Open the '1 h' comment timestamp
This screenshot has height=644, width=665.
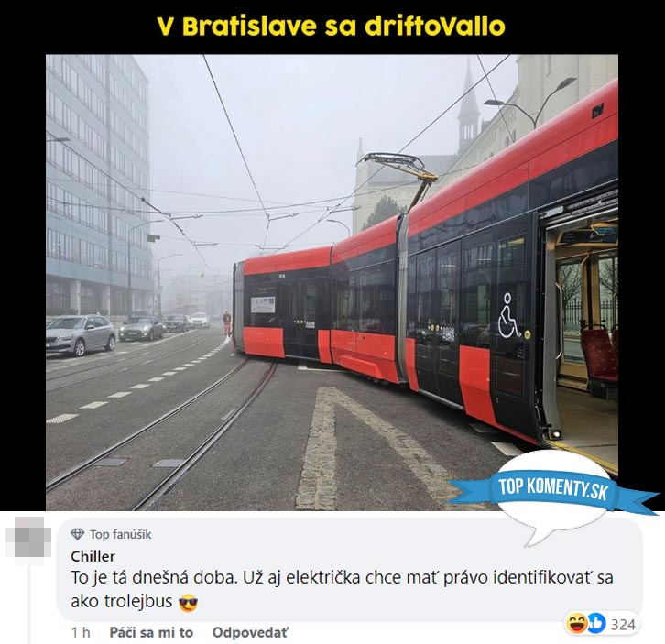(x=81, y=632)
